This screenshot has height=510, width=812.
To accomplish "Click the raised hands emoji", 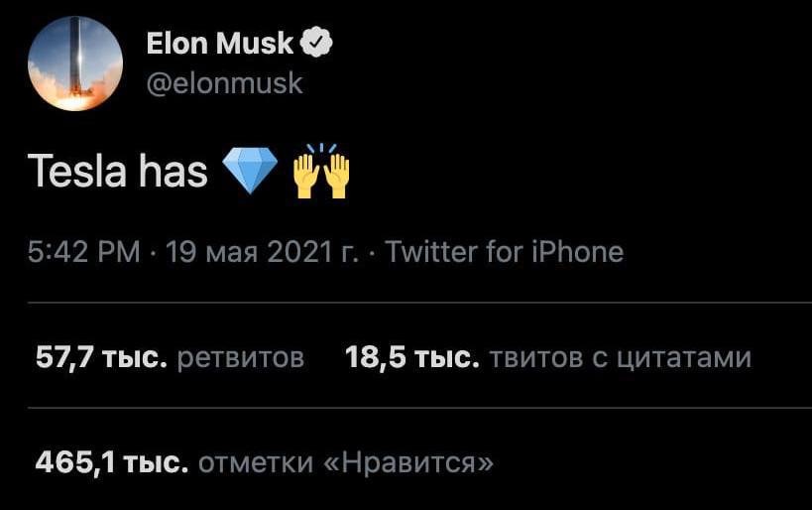I will [321, 171].
